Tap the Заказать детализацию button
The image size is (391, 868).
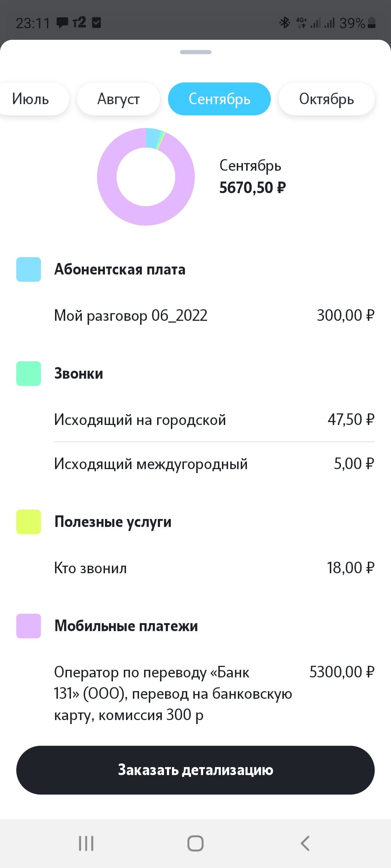(195, 770)
